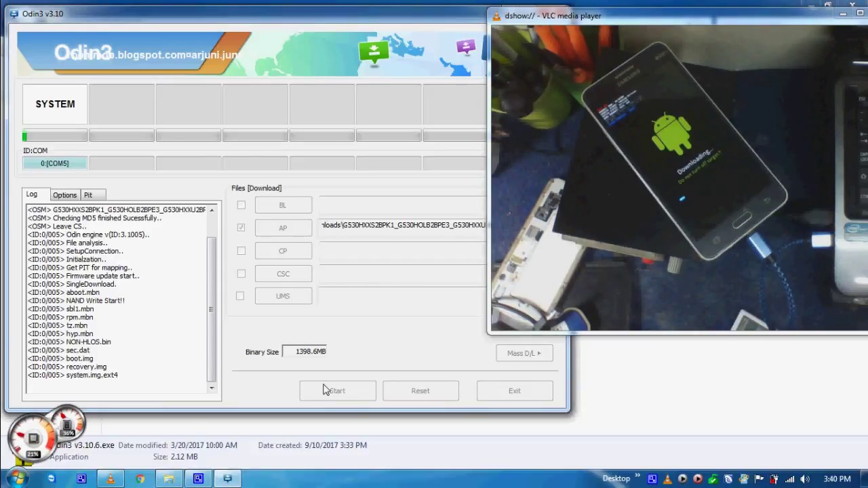
Task: Click the VLC cone icon in title bar
Action: click(x=496, y=16)
